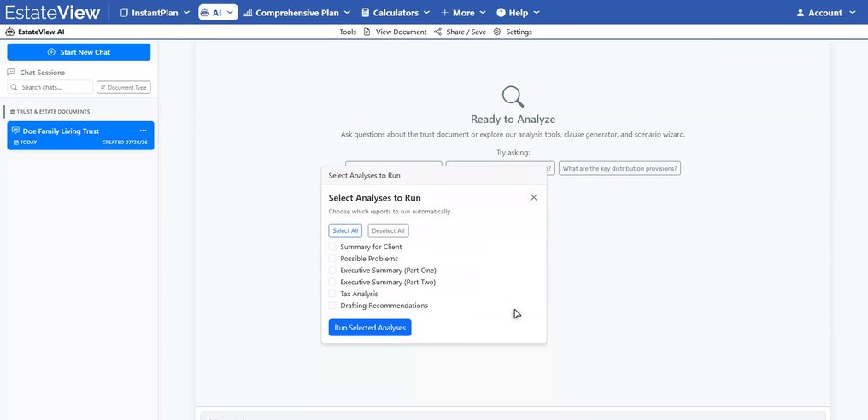
Task: Check Executive Summary (Part Two) checkbox
Action: 332,283
